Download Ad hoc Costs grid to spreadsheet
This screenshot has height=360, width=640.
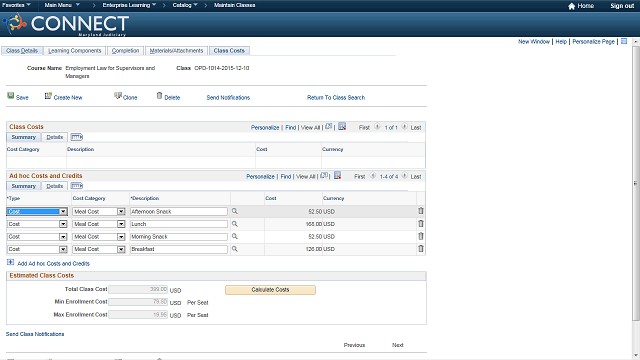tap(338, 176)
